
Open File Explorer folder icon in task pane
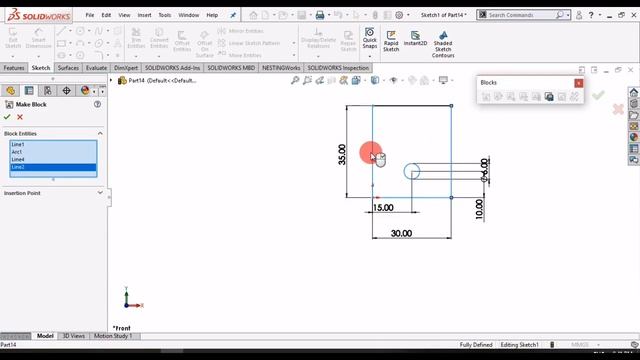pyautogui.click(x=633, y=115)
